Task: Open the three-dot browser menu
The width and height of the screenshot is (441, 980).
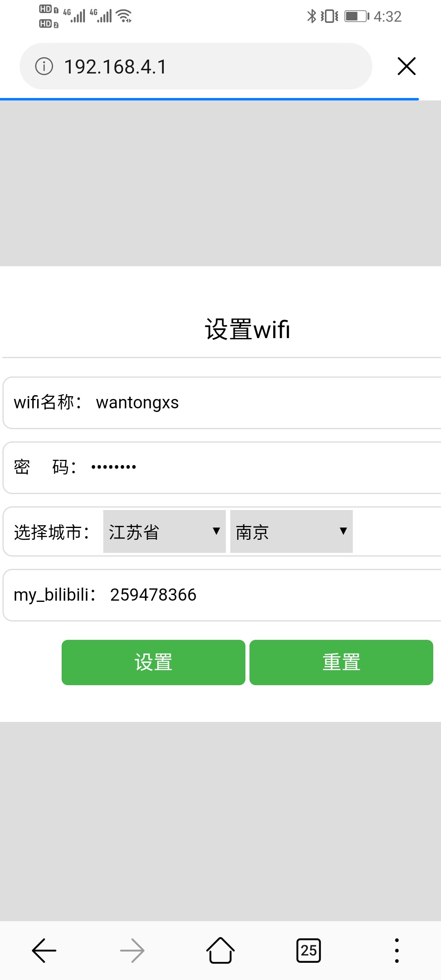Action: coord(396,951)
